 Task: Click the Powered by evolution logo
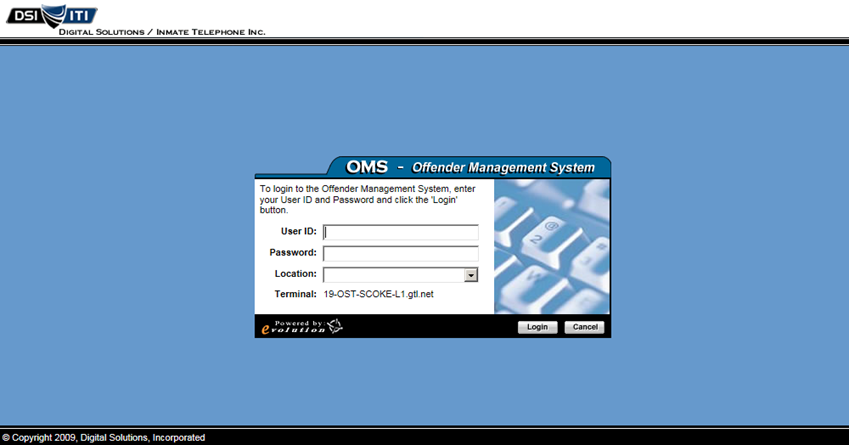301,326
